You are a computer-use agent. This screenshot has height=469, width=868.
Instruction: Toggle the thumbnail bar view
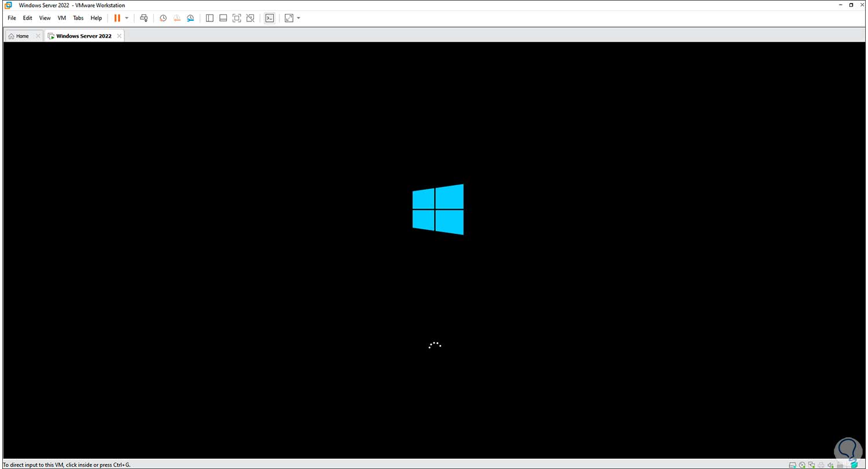coord(223,18)
